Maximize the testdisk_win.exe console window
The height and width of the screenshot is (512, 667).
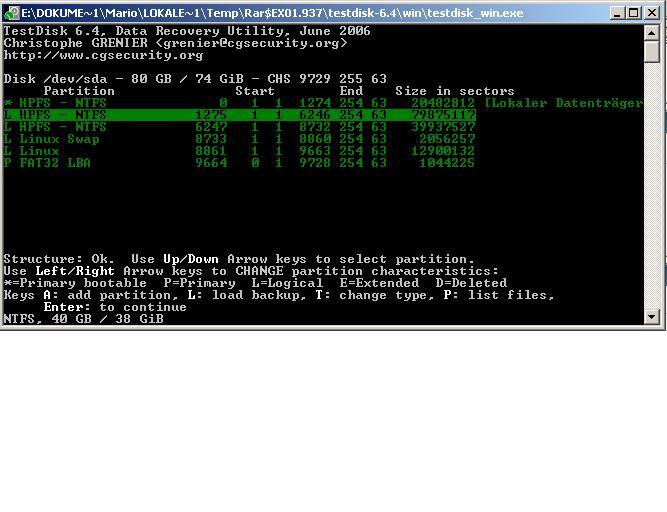[x=633, y=13]
